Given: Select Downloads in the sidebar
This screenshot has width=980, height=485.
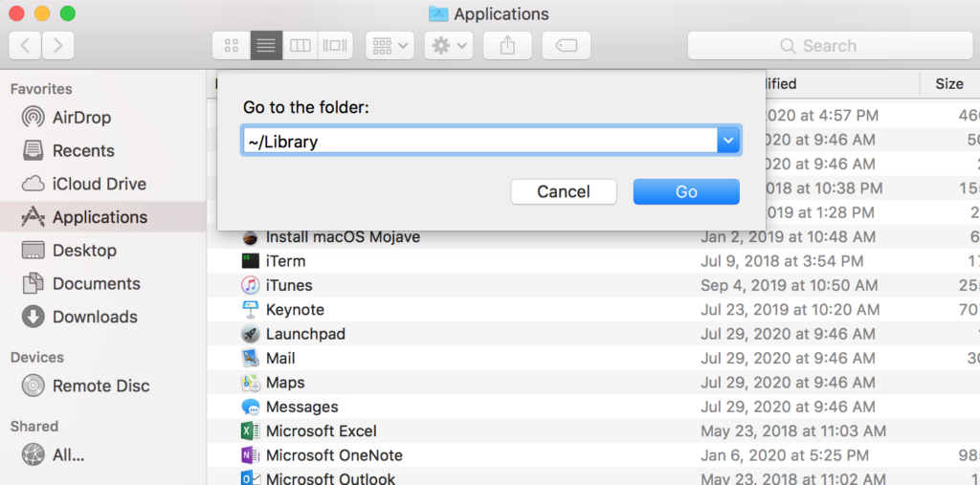Looking at the screenshot, I should (95, 317).
